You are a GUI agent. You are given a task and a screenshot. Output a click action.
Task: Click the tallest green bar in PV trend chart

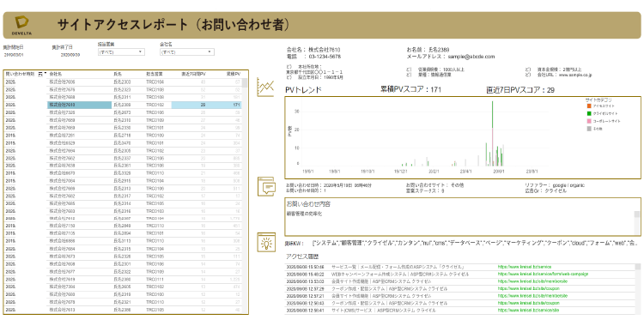493,115
